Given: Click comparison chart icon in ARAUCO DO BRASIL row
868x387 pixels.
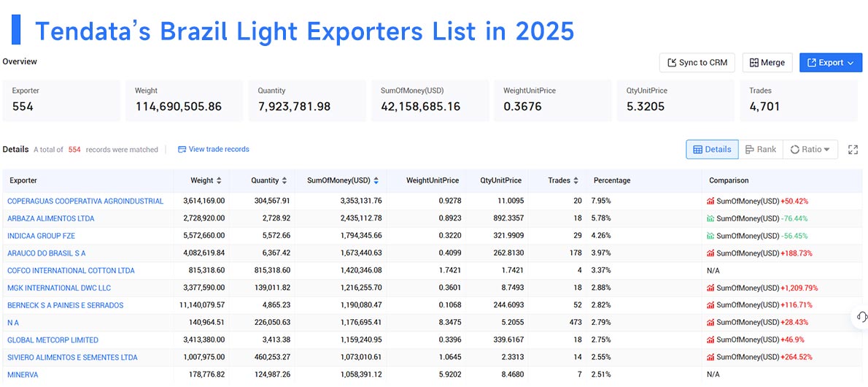Looking at the screenshot, I should click(710, 253).
